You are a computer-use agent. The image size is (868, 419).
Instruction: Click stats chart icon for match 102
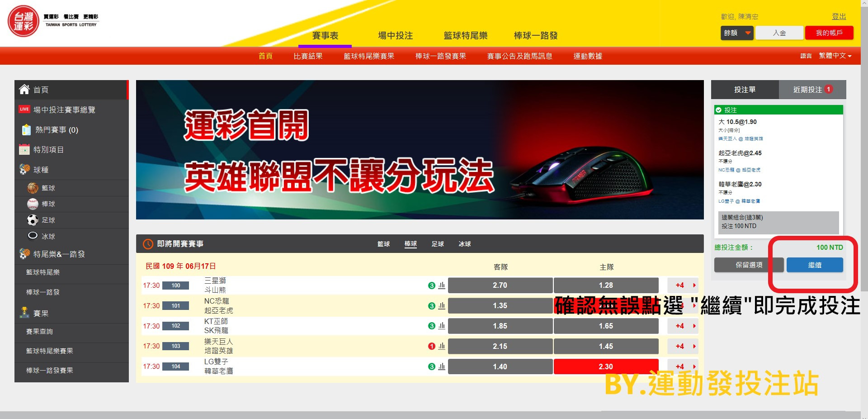tap(442, 326)
